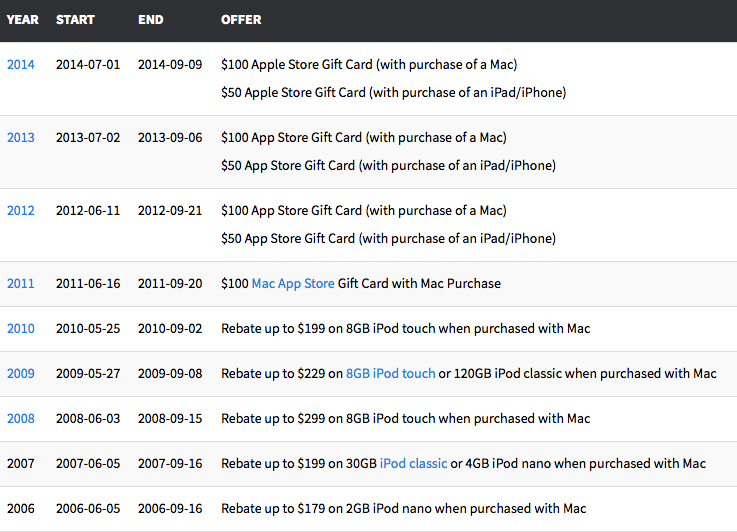This screenshot has height=532, width=737.
Task: Select end date 2014-09-09
Action: (170, 64)
